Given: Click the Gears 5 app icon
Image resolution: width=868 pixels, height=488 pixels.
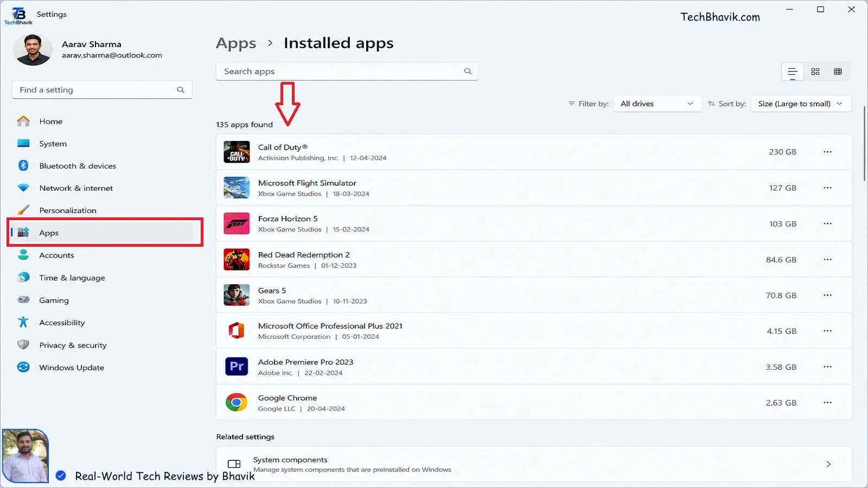Looking at the screenshot, I should (237, 295).
